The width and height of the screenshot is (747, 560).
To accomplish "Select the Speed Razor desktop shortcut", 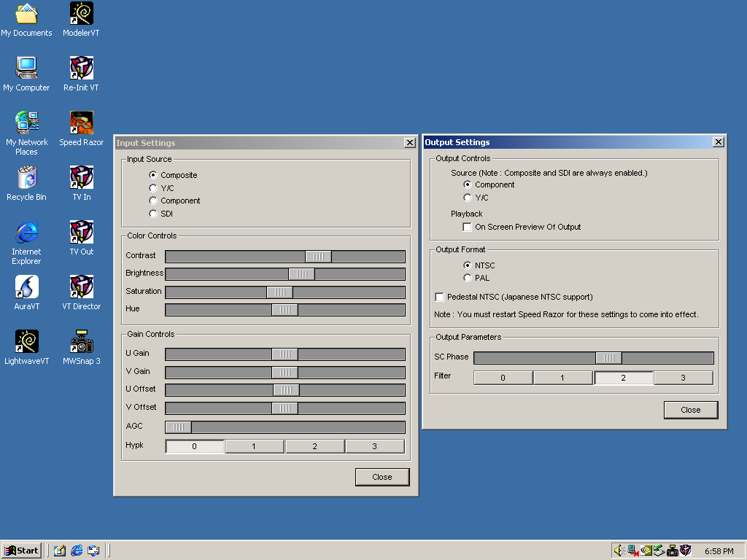I will [x=82, y=129].
